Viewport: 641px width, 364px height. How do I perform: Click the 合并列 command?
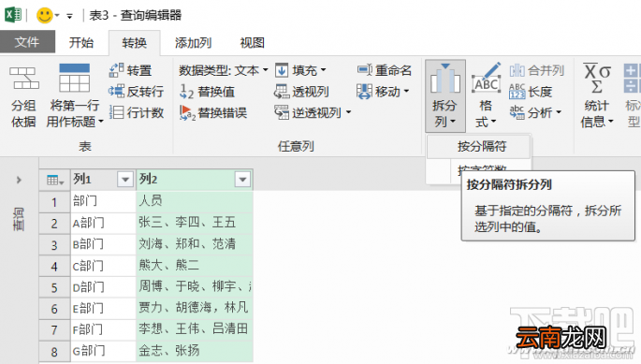pos(536,70)
